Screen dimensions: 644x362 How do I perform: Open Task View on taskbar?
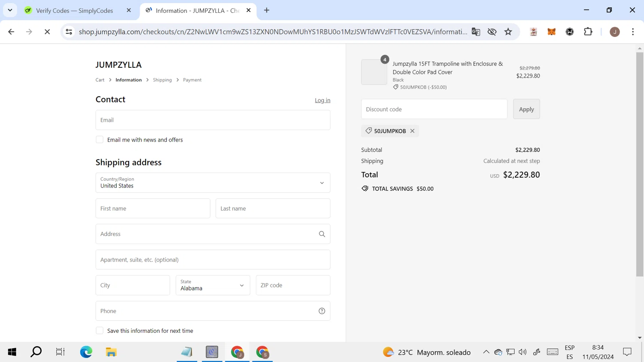tap(60, 352)
